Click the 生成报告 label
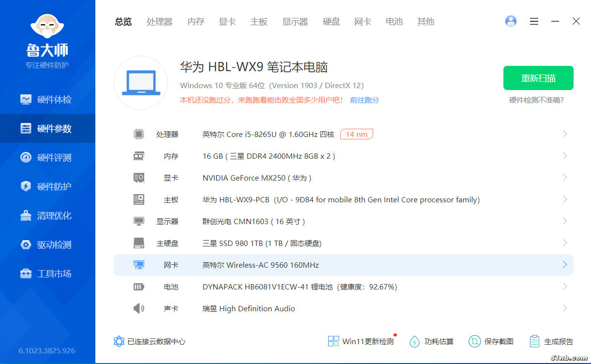591x364 pixels. 559,342
